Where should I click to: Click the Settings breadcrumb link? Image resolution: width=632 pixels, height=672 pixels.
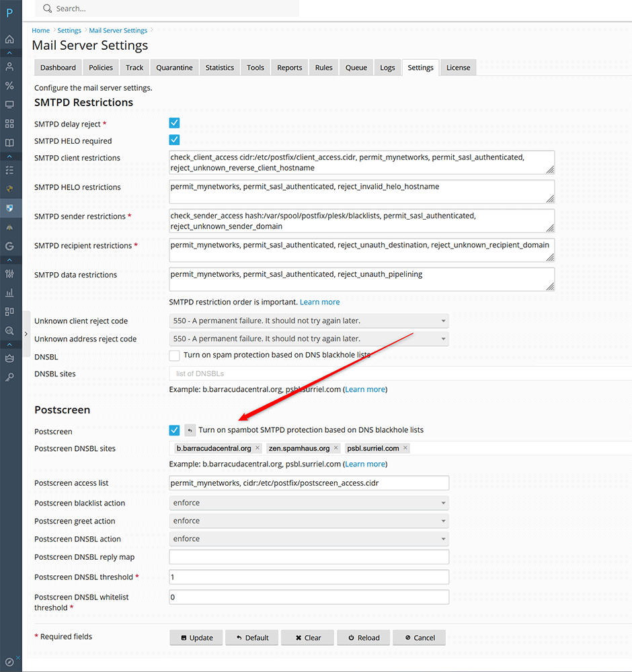(x=69, y=30)
